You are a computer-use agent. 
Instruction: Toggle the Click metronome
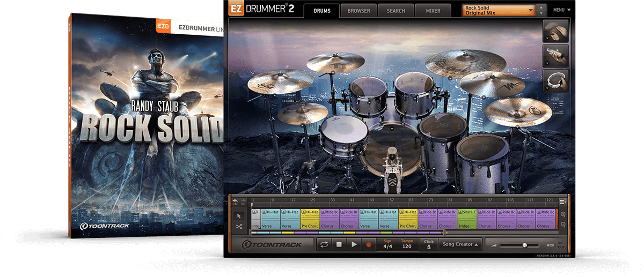pyautogui.click(x=428, y=244)
